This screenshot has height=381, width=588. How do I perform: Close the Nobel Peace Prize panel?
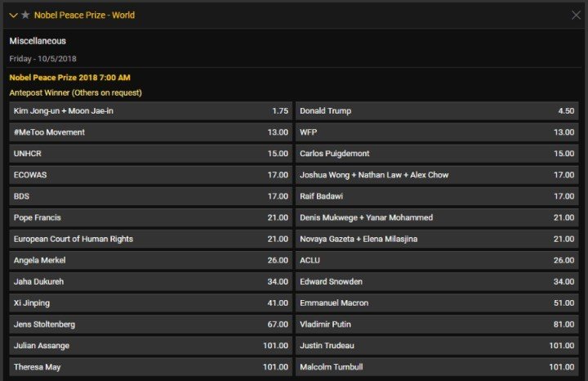click(576, 15)
